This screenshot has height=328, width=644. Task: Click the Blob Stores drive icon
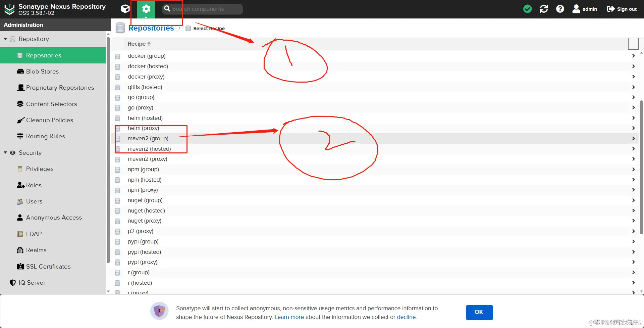click(20, 72)
